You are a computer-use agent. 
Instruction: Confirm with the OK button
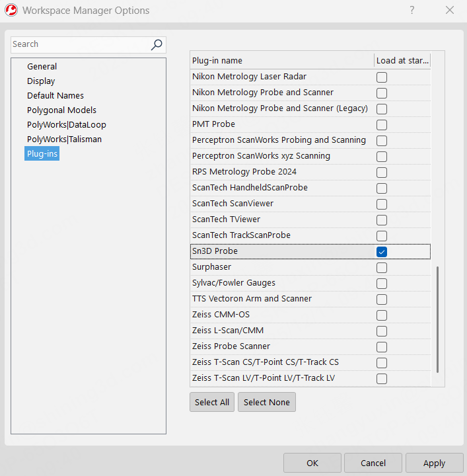click(x=312, y=463)
